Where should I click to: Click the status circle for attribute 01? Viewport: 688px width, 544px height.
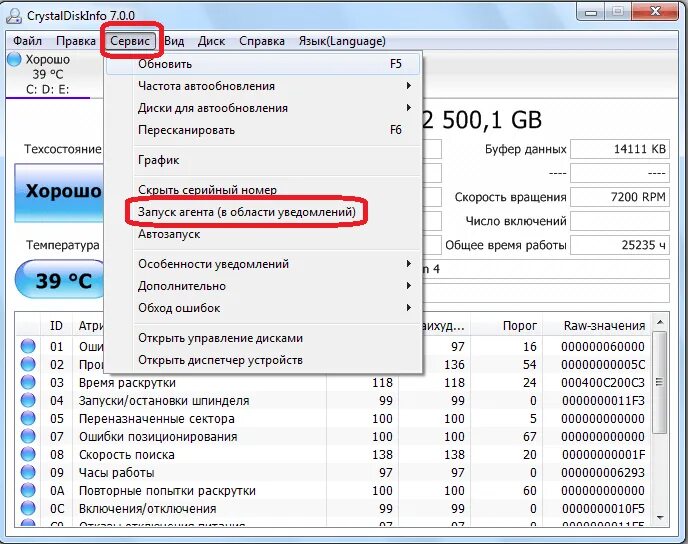[x=28, y=346]
